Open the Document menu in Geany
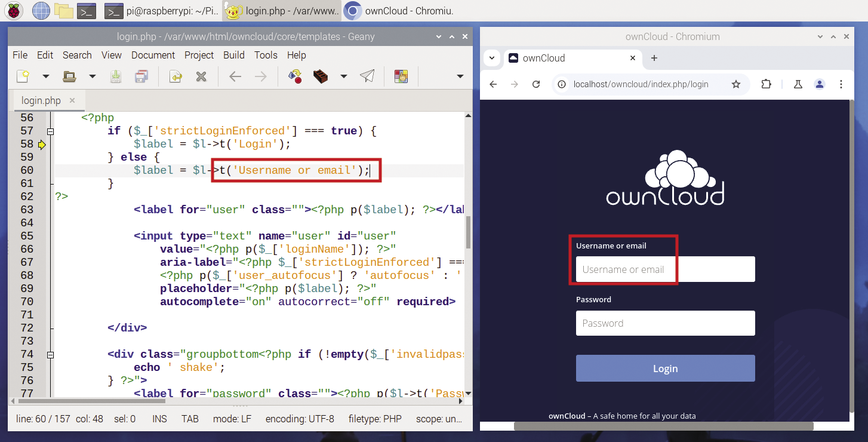 (153, 55)
